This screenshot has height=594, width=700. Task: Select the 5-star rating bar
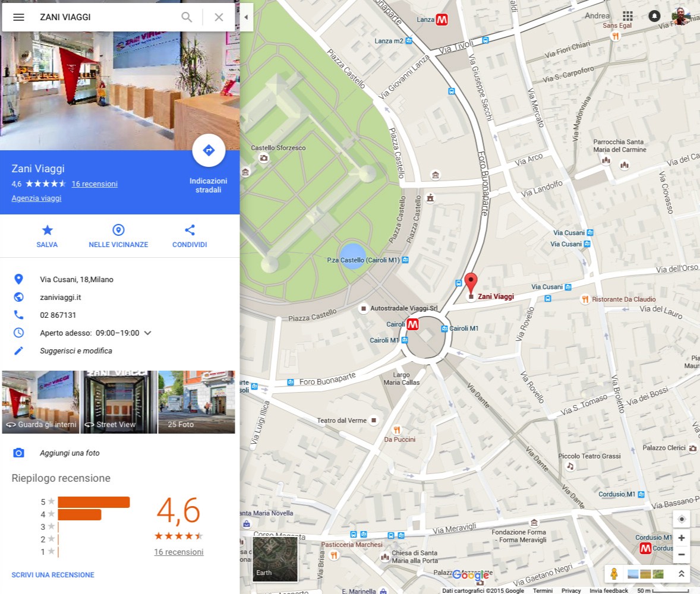(94, 502)
